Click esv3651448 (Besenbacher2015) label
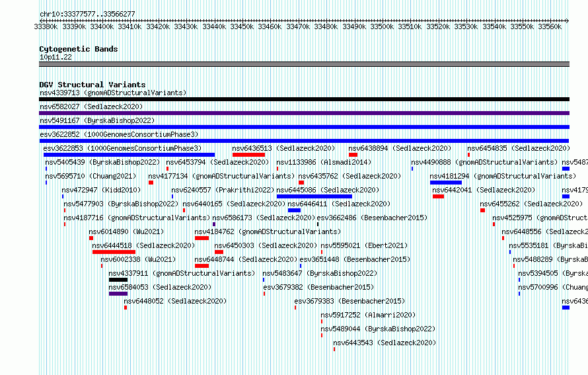The image size is (588, 375). pyautogui.click(x=355, y=259)
